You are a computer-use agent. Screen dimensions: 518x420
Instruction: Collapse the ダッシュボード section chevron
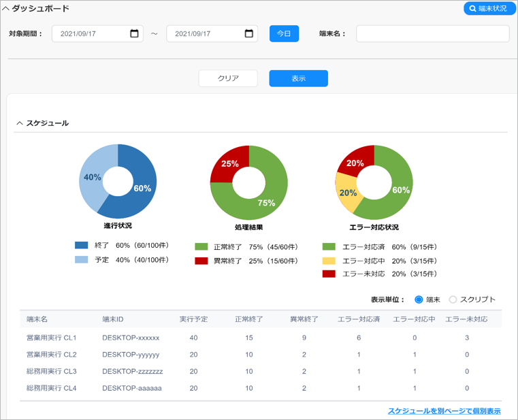tap(5, 9)
